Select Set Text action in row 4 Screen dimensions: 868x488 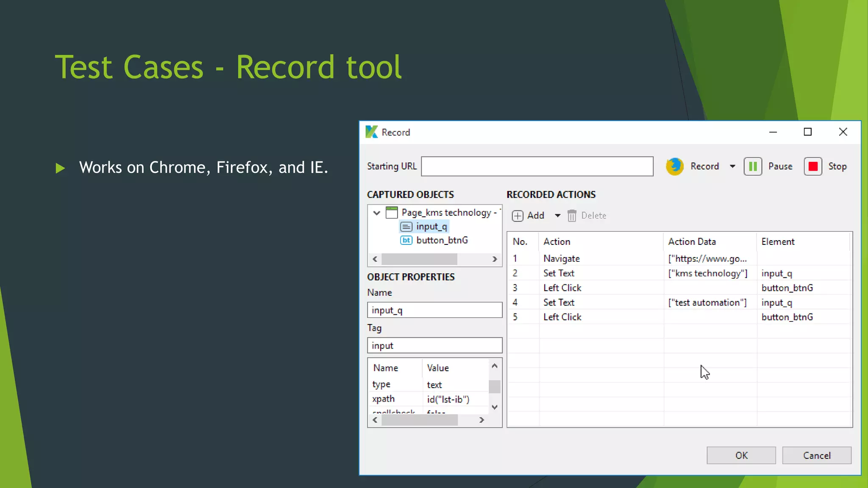(559, 302)
